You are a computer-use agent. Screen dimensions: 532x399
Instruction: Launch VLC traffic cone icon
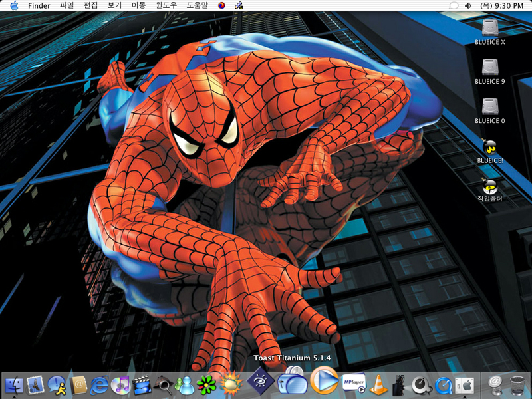[x=379, y=384]
